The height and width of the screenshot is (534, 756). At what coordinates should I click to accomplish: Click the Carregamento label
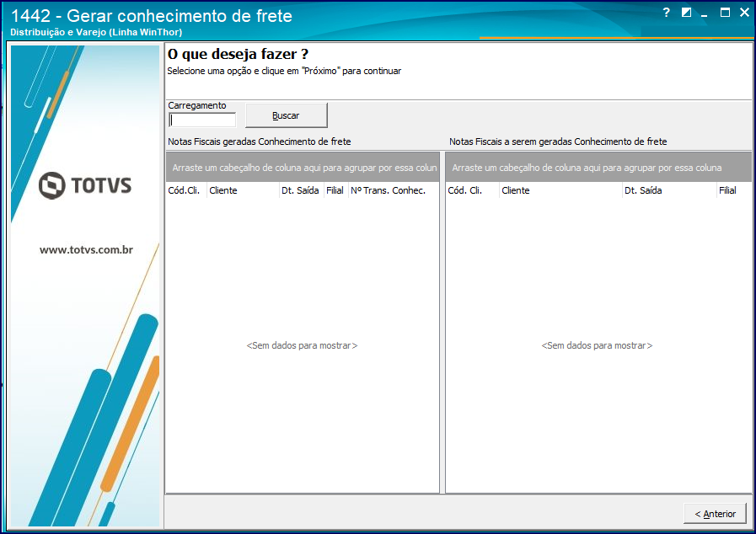click(x=196, y=105)
